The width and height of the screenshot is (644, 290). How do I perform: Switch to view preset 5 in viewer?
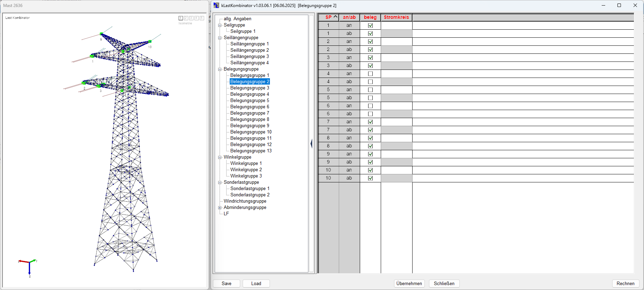coord(202,18)
